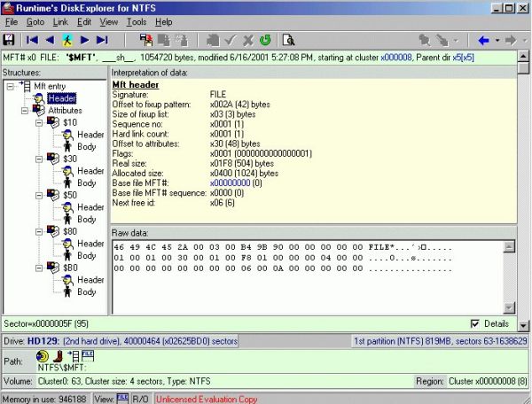Viewport: 532px width, 404px height.
Task: Collapse the $10 attribute node
Action: (x=40, y=122)
